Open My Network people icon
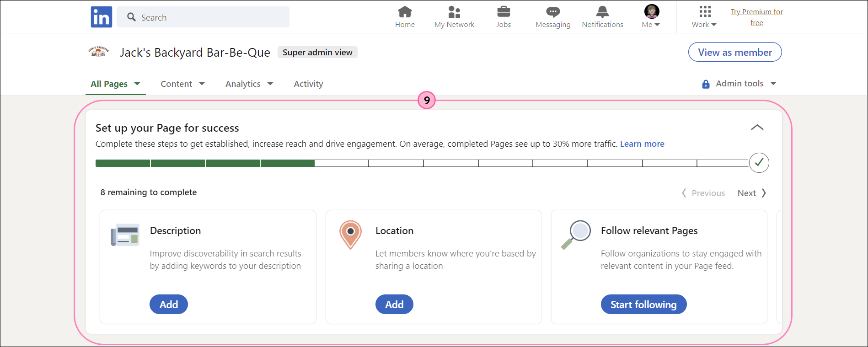 (454, 11)
